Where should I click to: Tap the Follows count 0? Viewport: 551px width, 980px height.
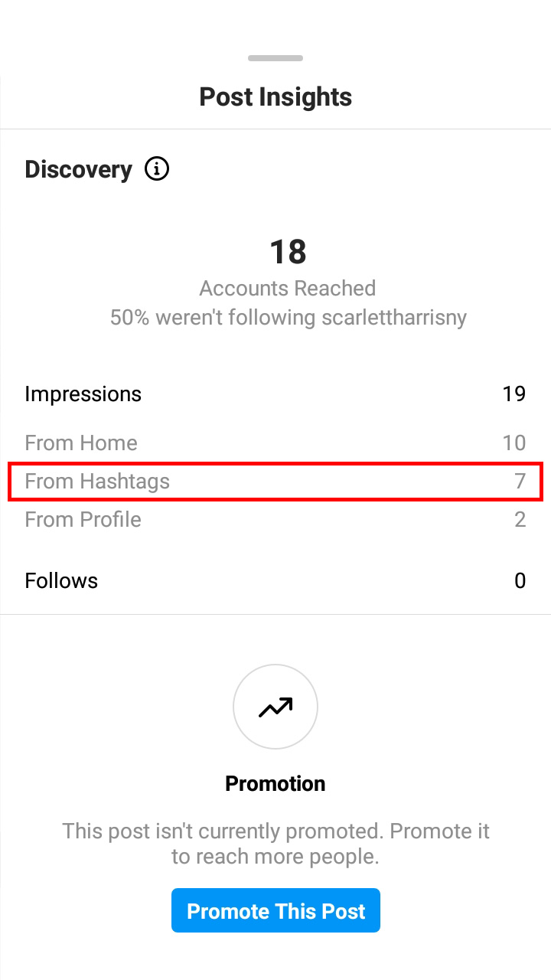pyautogui.click(x=520, y=580)
